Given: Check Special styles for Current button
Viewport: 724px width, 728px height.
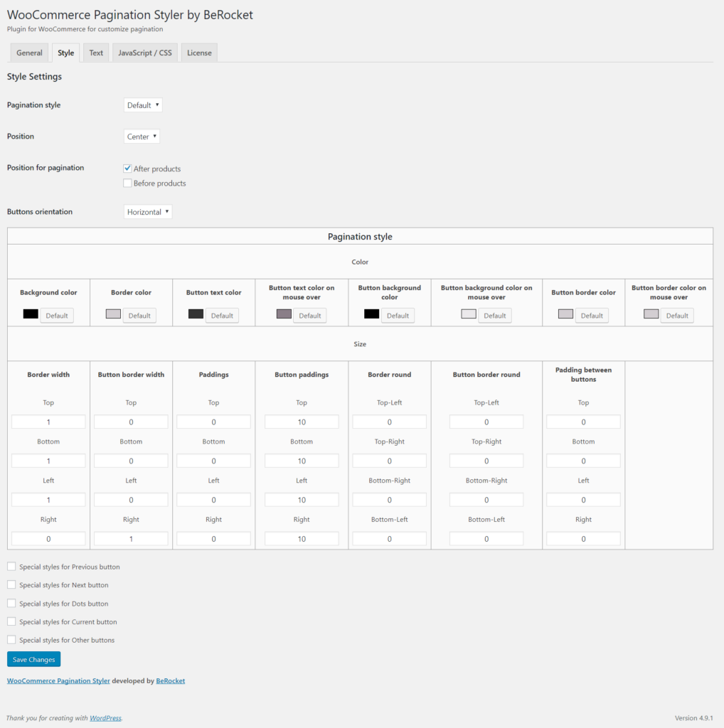Looking at the screenshot, I should coord(11,621).
